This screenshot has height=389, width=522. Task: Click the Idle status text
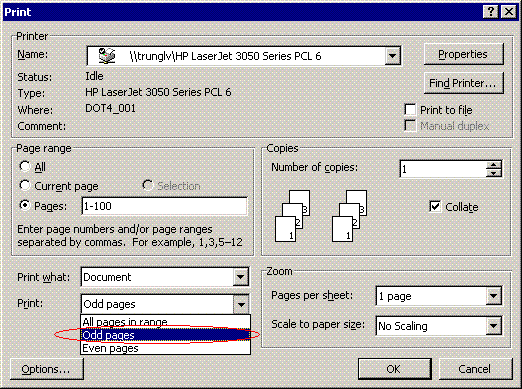[x=94, y=76]
